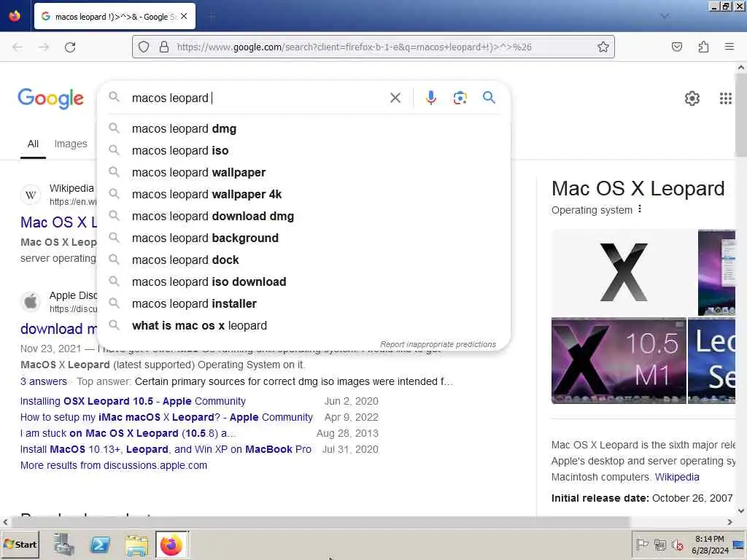The height and width of the screenshot is (560, 747).
Task: Click the volume tray icon
Action: click(x=677, y=544)
